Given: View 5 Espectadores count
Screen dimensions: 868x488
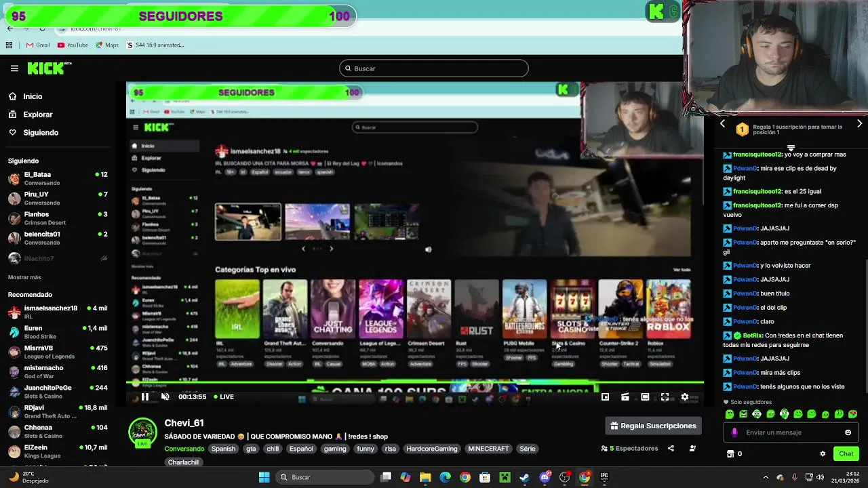Looking at the screenshot, I should point(630,449).
